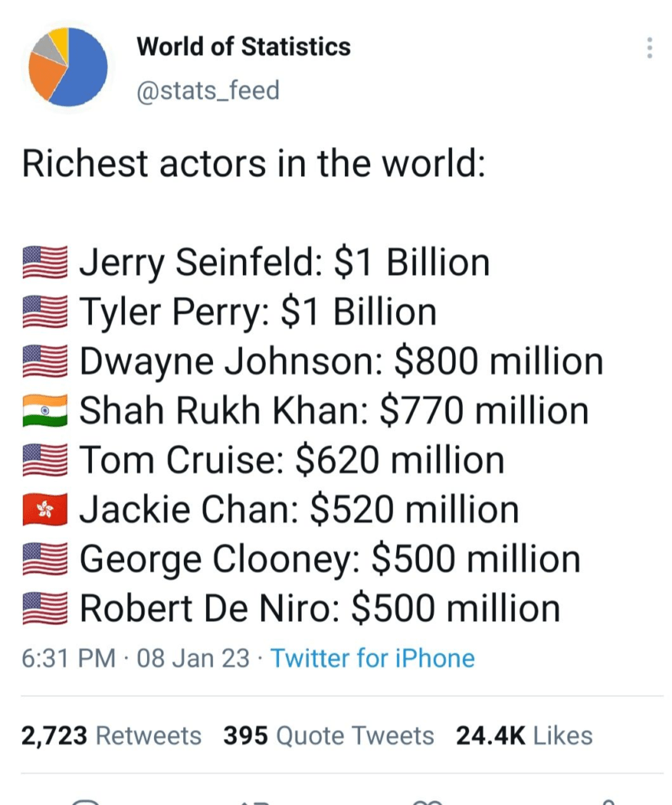This screenshot has height=805, width=672.
Task: Click the India flag beside Shah Rukh Khan
Action: tap(45, 410)
